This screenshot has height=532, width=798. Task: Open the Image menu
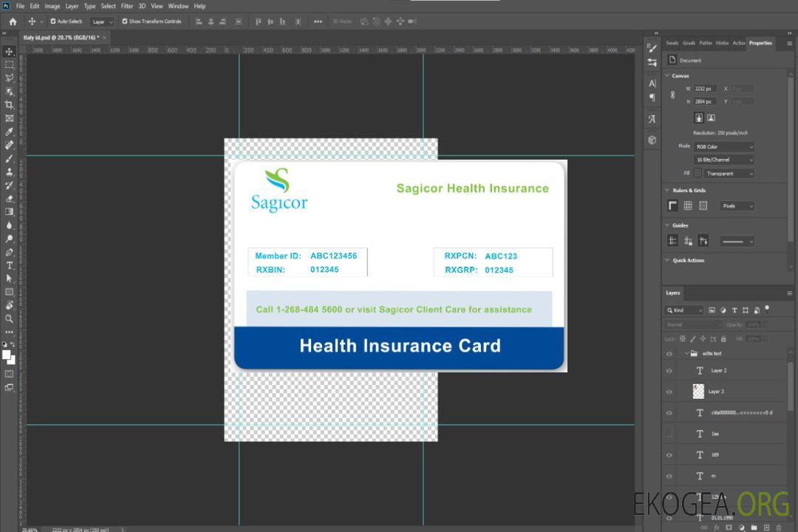tap(52, 6)
